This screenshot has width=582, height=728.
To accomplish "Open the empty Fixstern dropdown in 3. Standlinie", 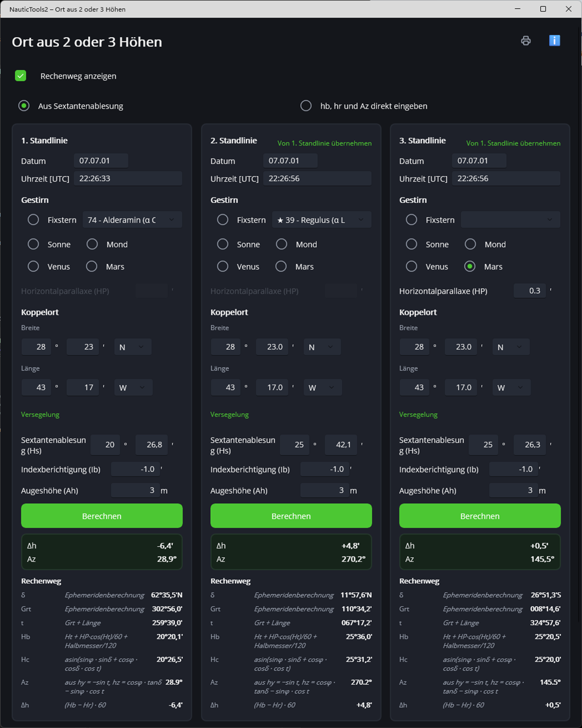I will pyautogui.click(x=510, y=220).
